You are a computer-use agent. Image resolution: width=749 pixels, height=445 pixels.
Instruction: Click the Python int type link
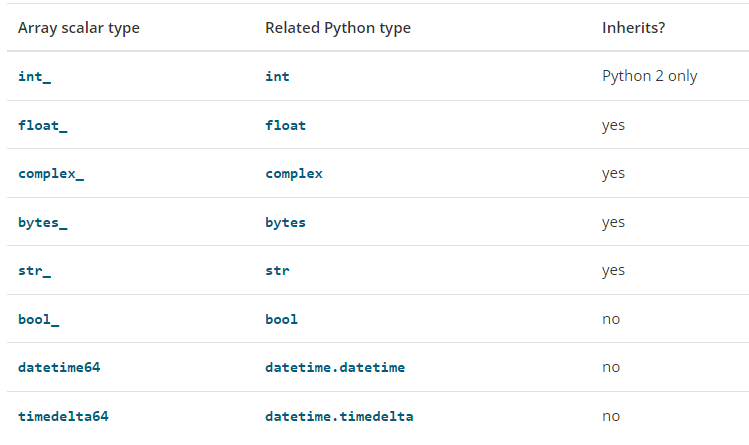[x=277, y=77]
